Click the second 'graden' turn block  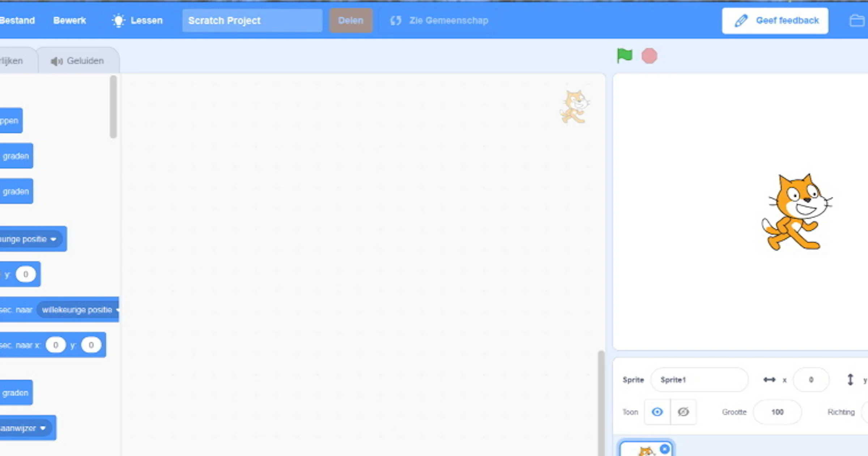pyautogui.click(x=16, y=191)
